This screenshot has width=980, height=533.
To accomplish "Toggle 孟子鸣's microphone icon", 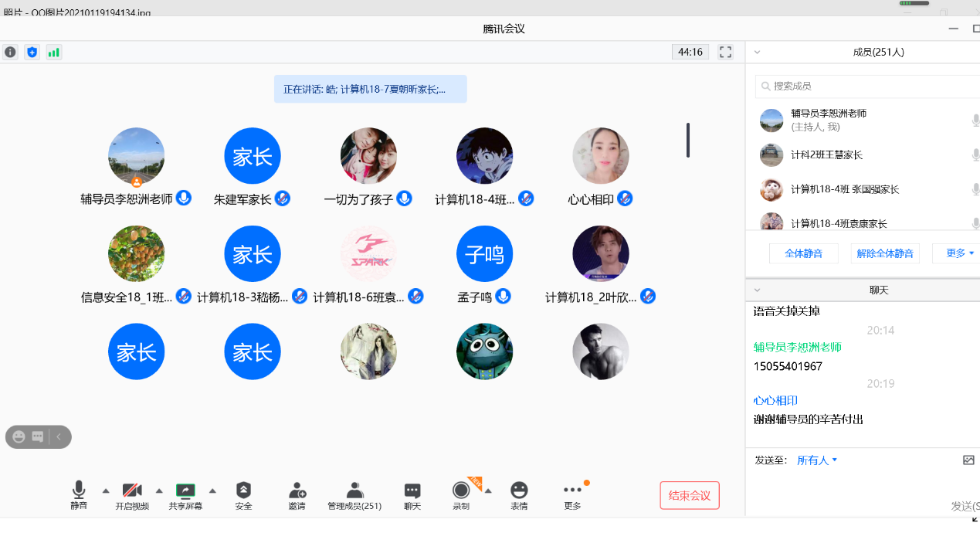I will [503, 296].
